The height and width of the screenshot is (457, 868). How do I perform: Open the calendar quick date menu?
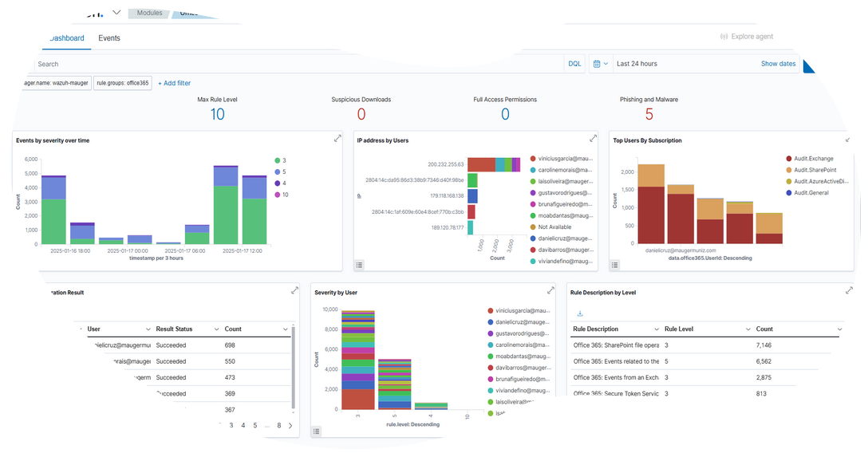(x=601, y=64)
